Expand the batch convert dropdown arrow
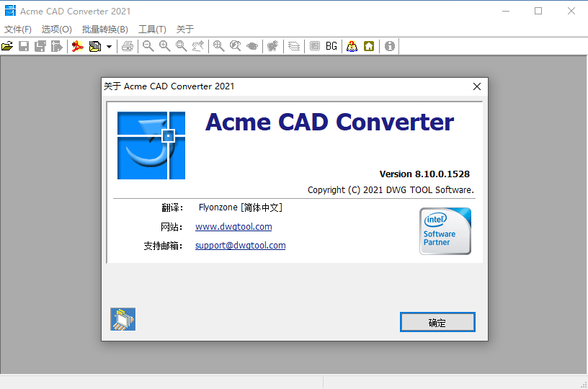 click(109, 46)
